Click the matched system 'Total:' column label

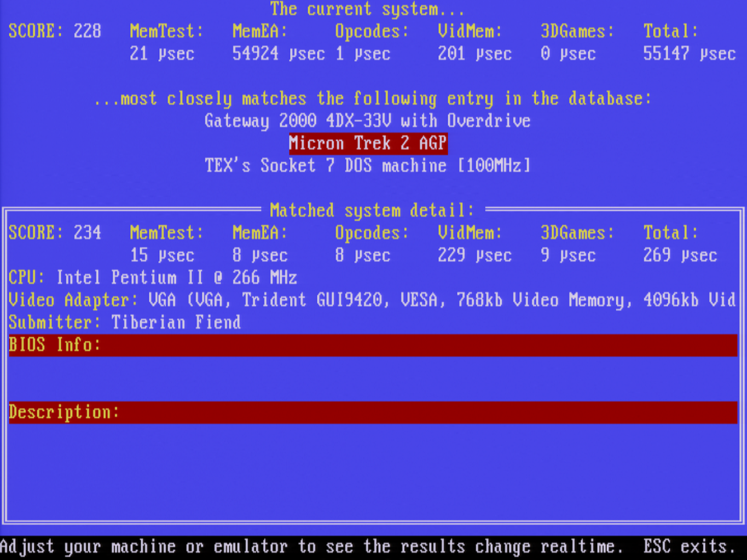click(671, 233)
